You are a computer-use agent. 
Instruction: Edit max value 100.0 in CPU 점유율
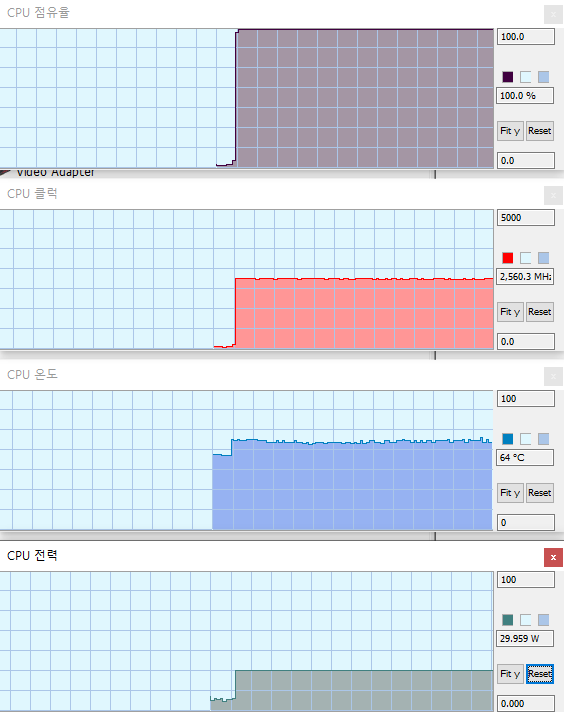525,37
